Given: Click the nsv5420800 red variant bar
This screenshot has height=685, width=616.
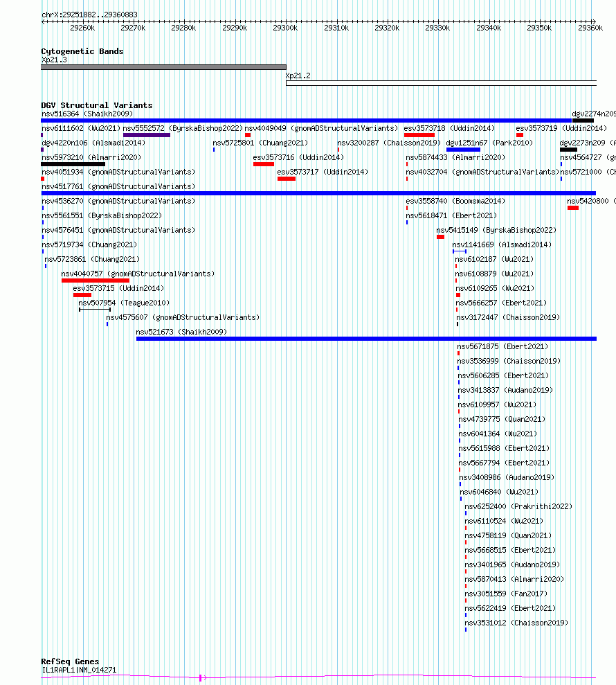Looking at the screenshot, I should coord(573,208).
